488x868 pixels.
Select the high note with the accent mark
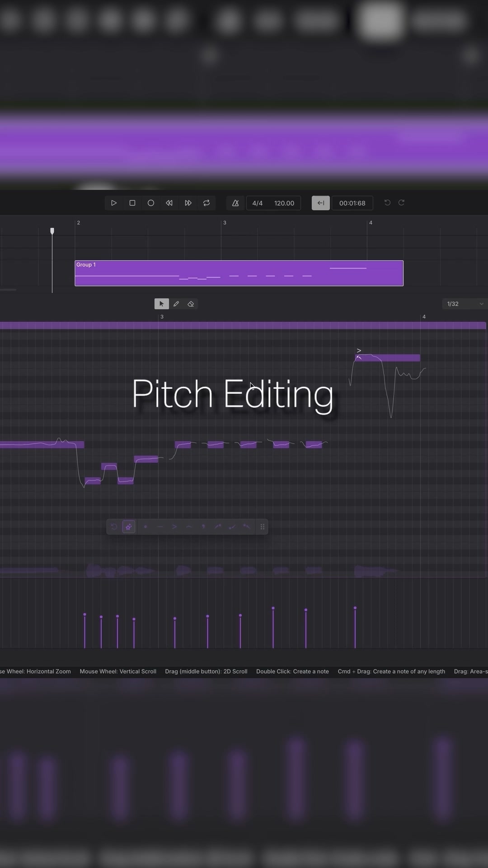[388, 358]
